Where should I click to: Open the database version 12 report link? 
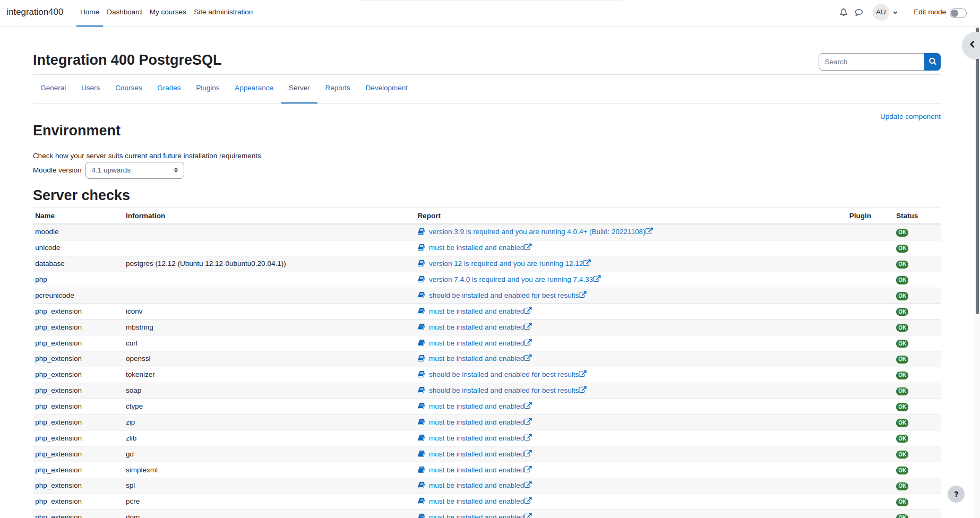click(x=506, y=264)
